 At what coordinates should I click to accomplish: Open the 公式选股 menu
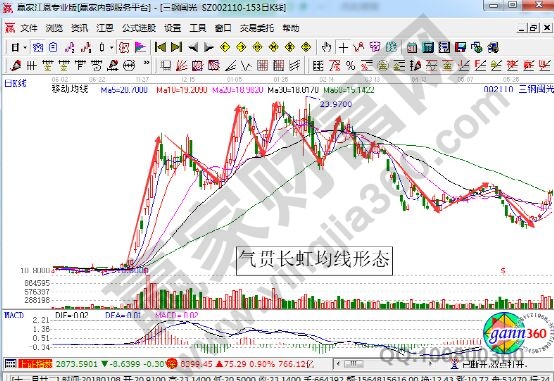138,28
